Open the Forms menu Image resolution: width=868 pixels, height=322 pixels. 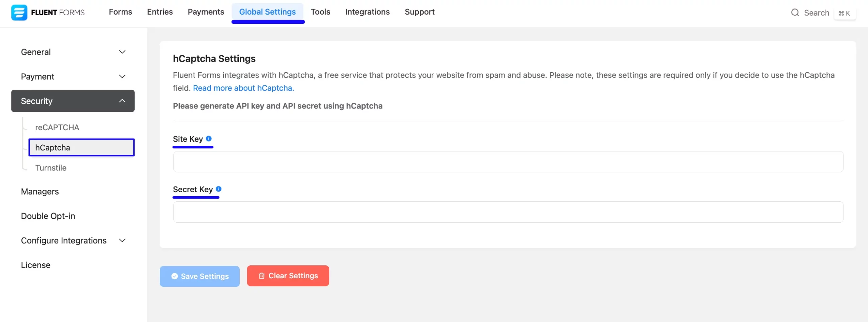click(x=120, y=12)
